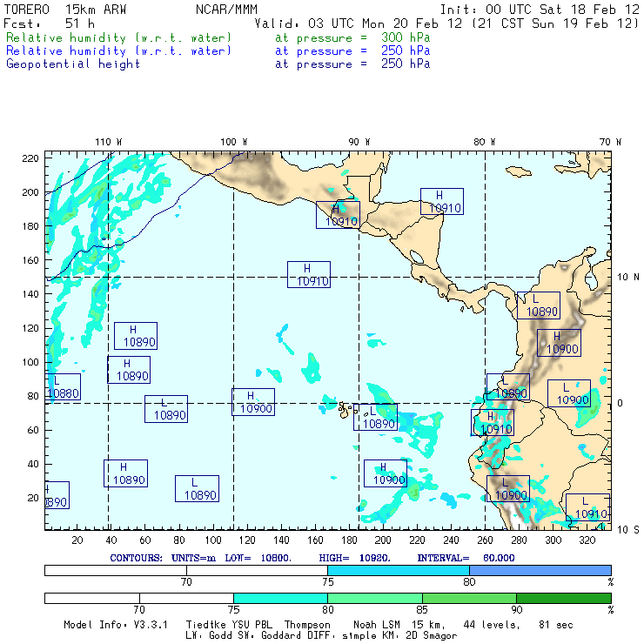644x644 pixels.
Task: Select the 'HIGH= 10920.' contour text
Action: point(354,558)
